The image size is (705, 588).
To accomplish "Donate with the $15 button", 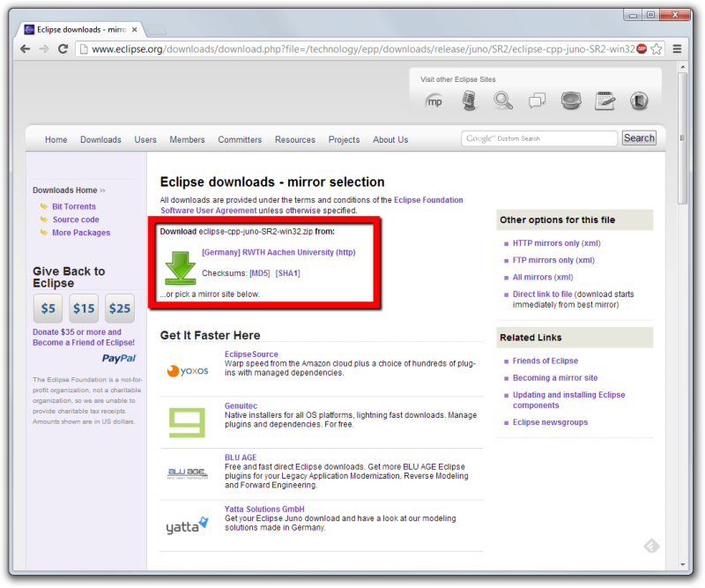I will tap(84, 309).
